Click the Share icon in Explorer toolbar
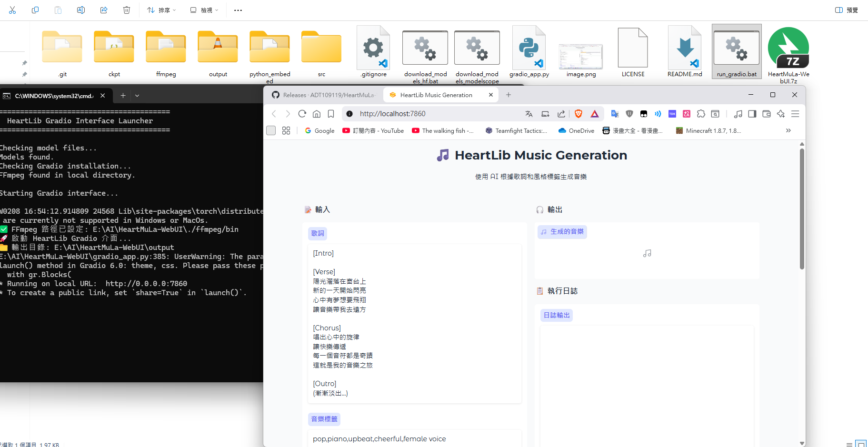The height and width of the screenshot is (447, 868). pos(104,10)
